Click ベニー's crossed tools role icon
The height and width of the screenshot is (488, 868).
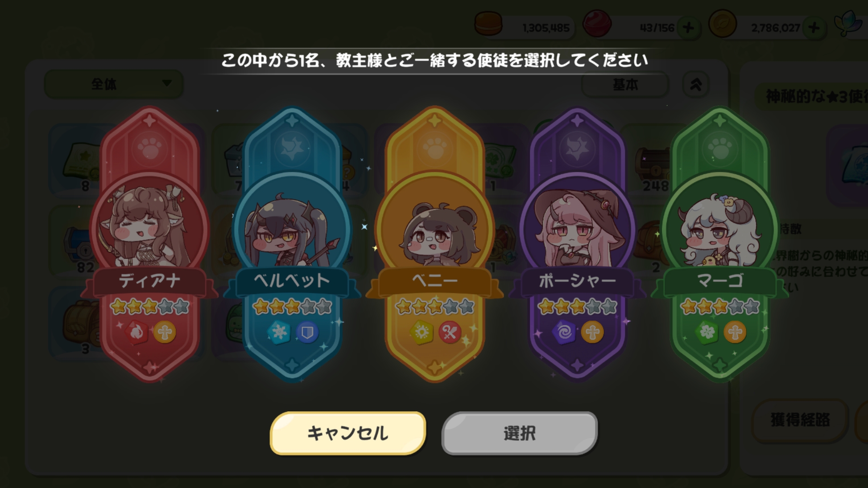pos(450,332)
